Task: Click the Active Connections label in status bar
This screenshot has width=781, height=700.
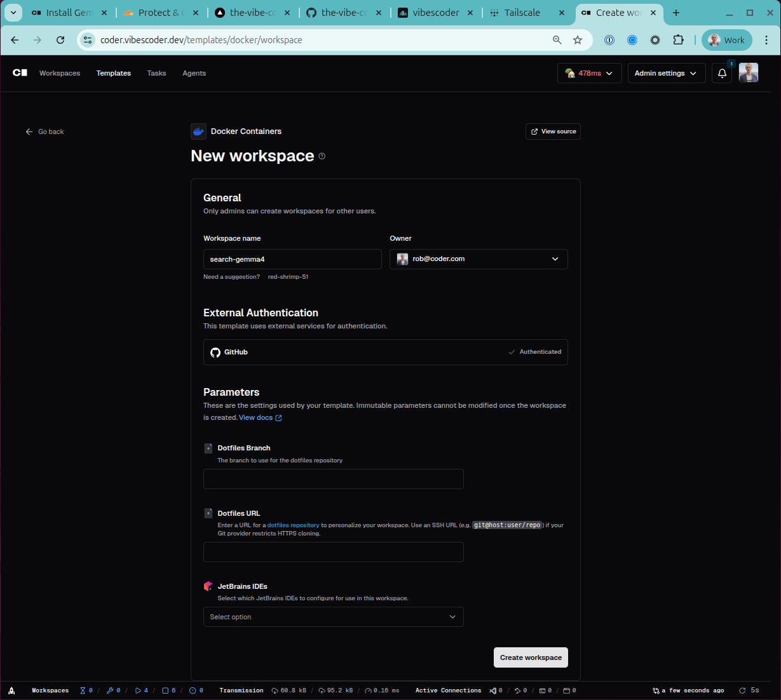Action: point(448,690)
